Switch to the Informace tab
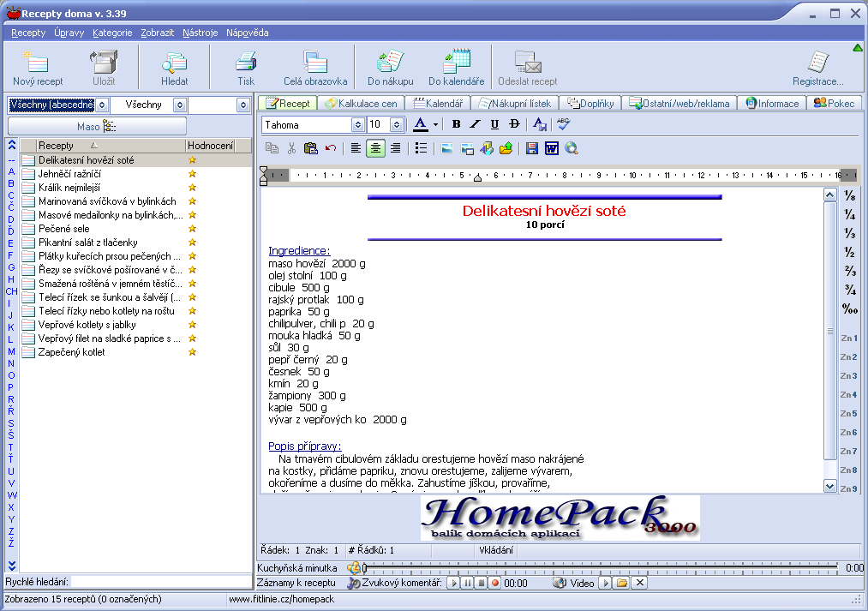The width and height of the screenshot is (868, 611). click(x=772, y=104)
